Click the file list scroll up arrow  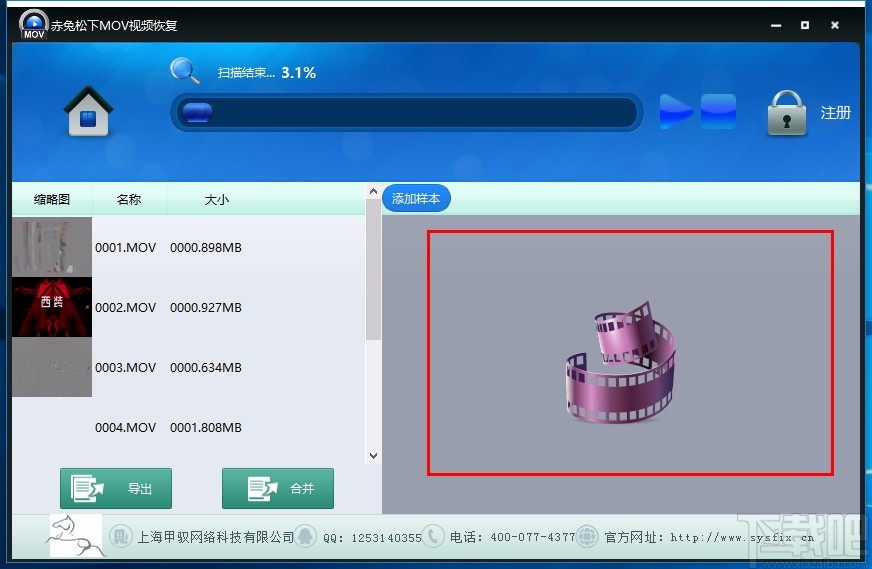374,192
